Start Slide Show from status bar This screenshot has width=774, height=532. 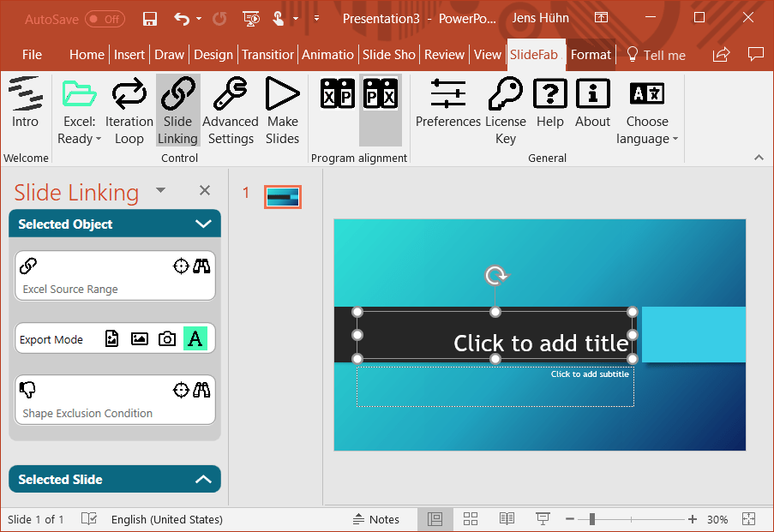coord(543,518)
